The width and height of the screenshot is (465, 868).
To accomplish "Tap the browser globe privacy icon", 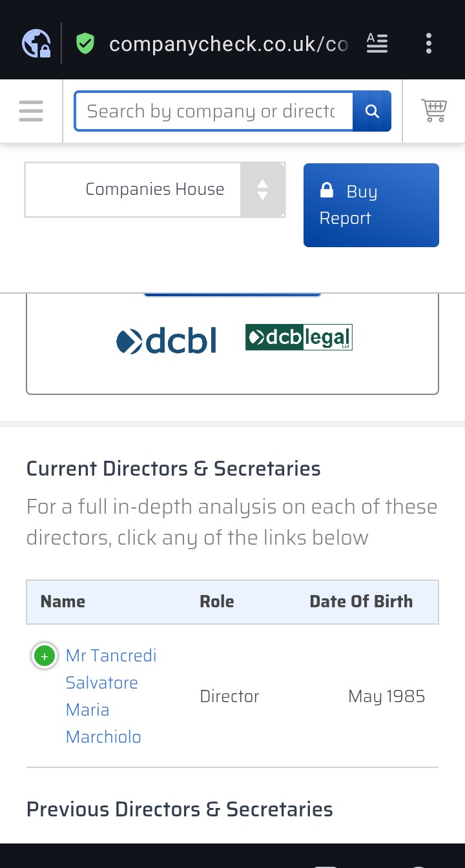I will click(36, 44).
